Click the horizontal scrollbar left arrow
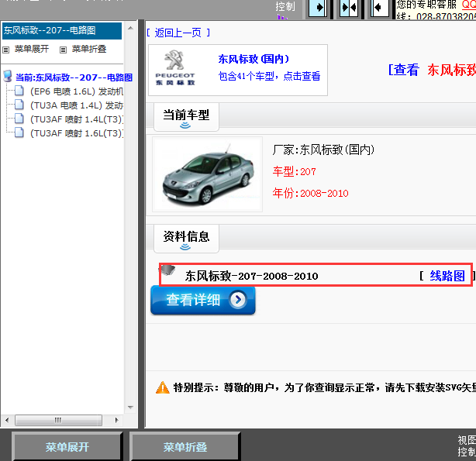 7,421
